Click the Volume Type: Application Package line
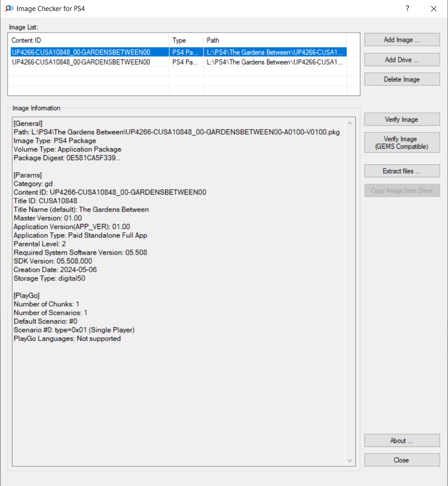448x486 pixels. 67,149
